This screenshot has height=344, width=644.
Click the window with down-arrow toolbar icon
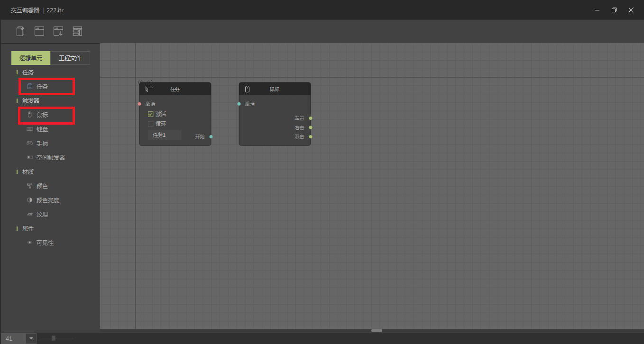[x=58, y=31]
